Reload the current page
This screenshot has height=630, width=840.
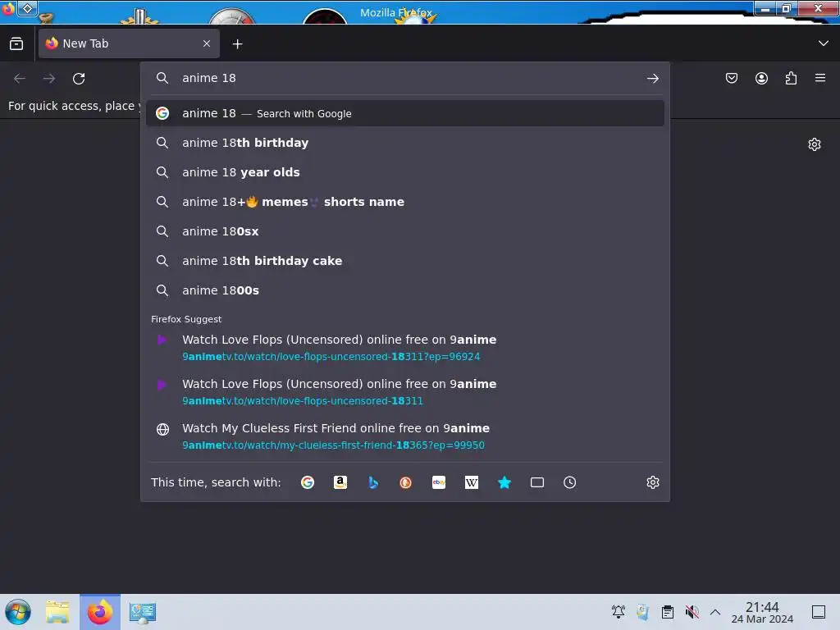pos(79,79)
